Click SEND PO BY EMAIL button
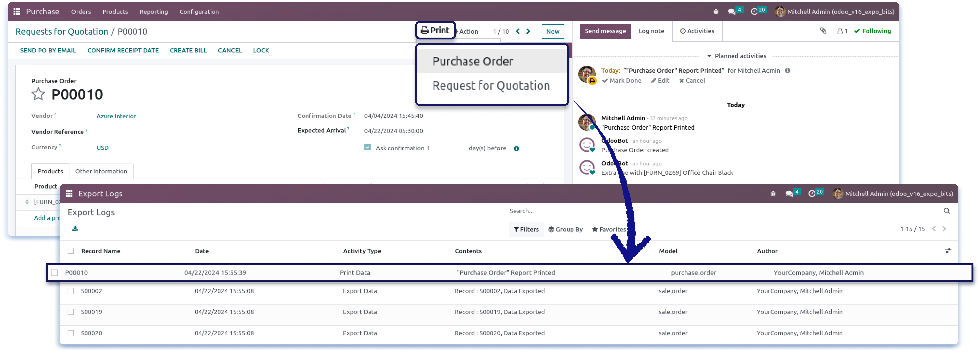This screenshot has width=980, height=352. pyautogui.click(x=48, y=50)
